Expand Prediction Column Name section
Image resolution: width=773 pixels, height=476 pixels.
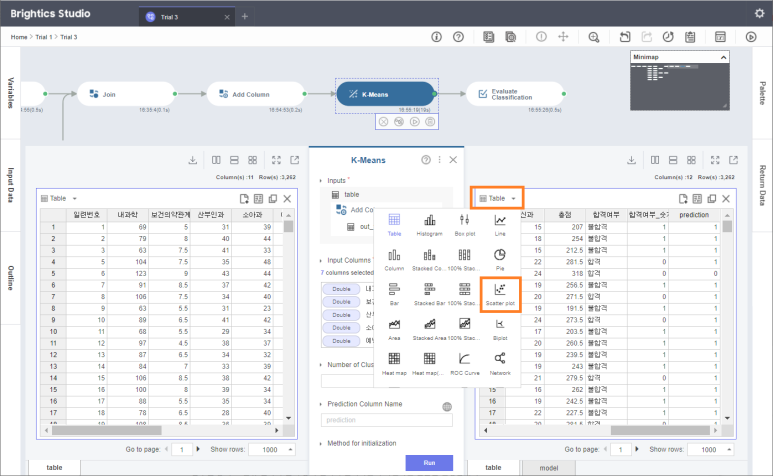coord(320,404)
